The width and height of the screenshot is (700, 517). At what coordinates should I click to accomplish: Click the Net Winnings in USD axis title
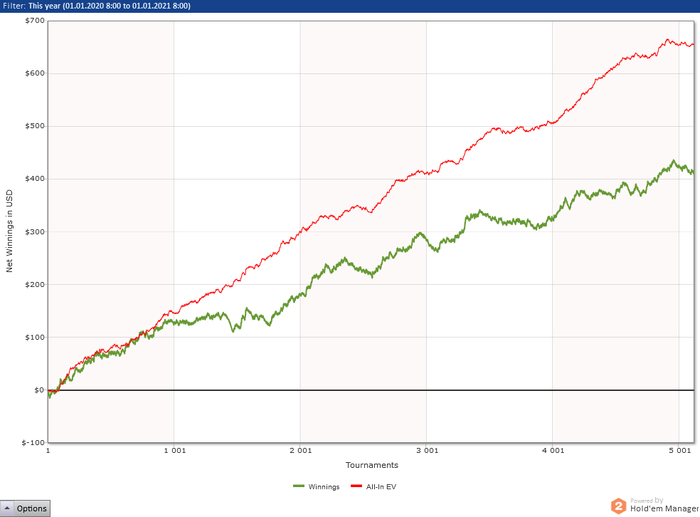coord(9,231)
